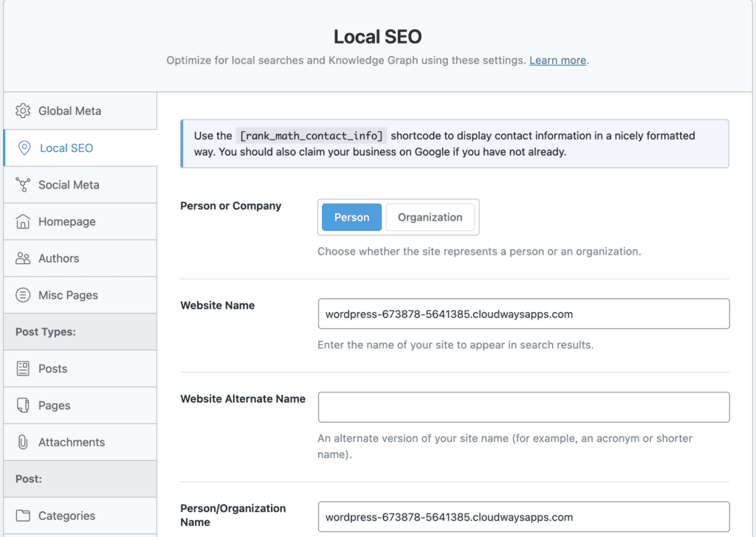Click the Person/Organization Name label

pos(233,515)
